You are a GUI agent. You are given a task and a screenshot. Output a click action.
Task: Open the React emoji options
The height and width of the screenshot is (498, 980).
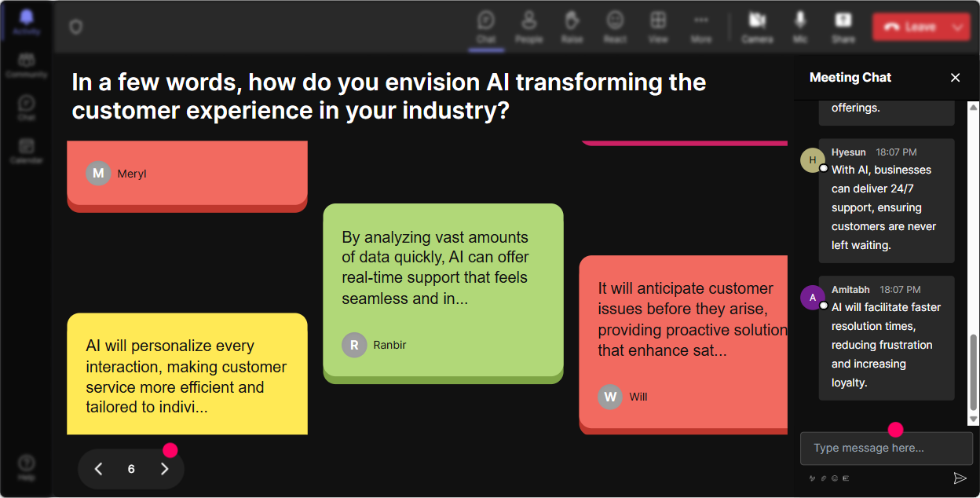pos(615,27)
